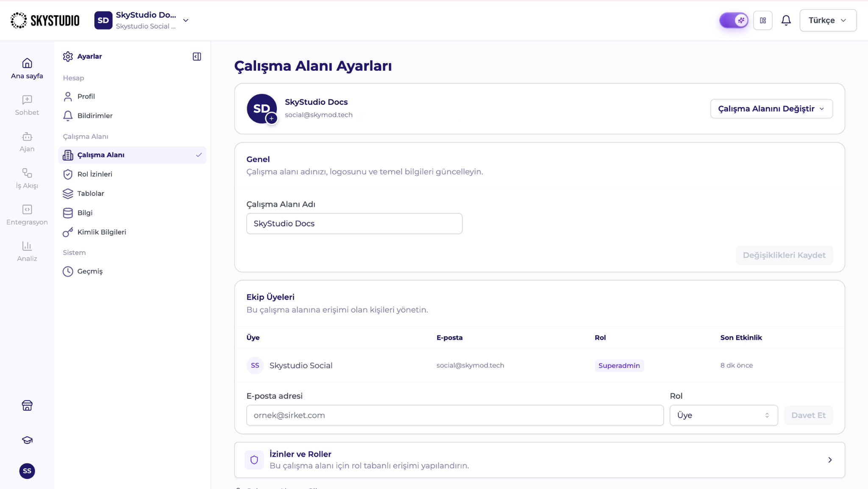Click the Ayarlar gear icon
This screenshot has height=489, width=868.
68,56
